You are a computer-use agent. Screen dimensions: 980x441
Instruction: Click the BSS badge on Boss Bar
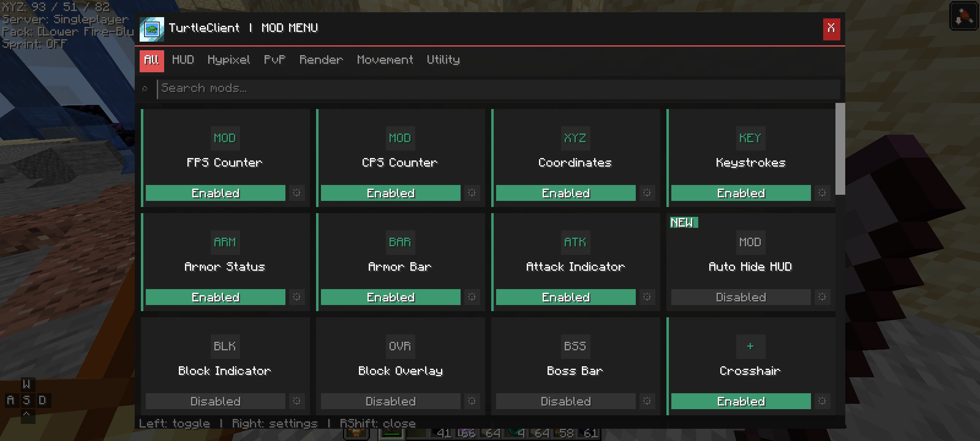click(575, 346)
